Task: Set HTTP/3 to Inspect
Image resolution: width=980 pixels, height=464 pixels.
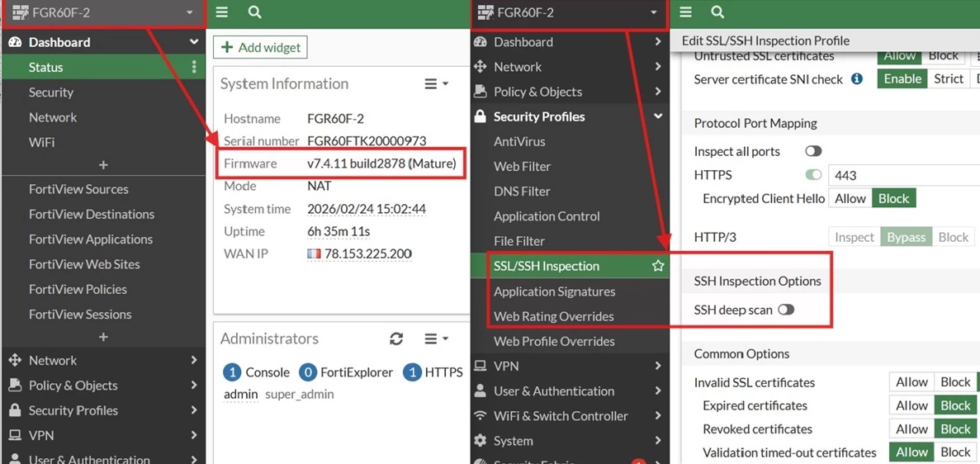Action: pyautogui.click(x=855, y=237)
